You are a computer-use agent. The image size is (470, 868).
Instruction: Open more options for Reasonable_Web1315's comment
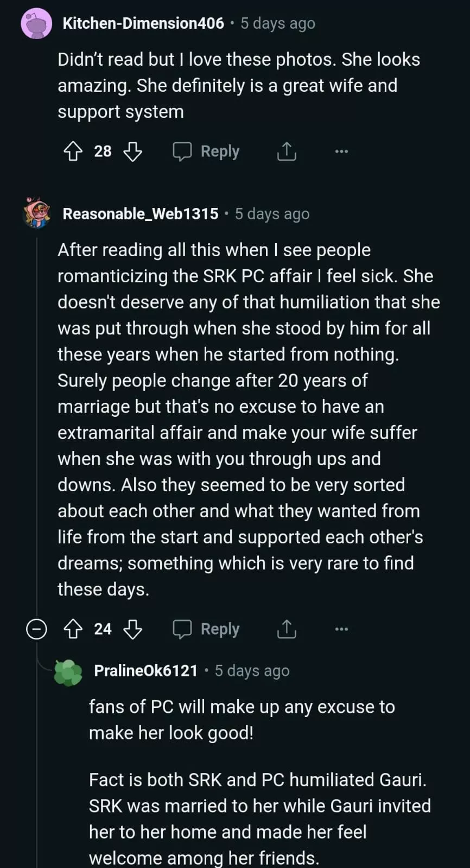point(341,629)
